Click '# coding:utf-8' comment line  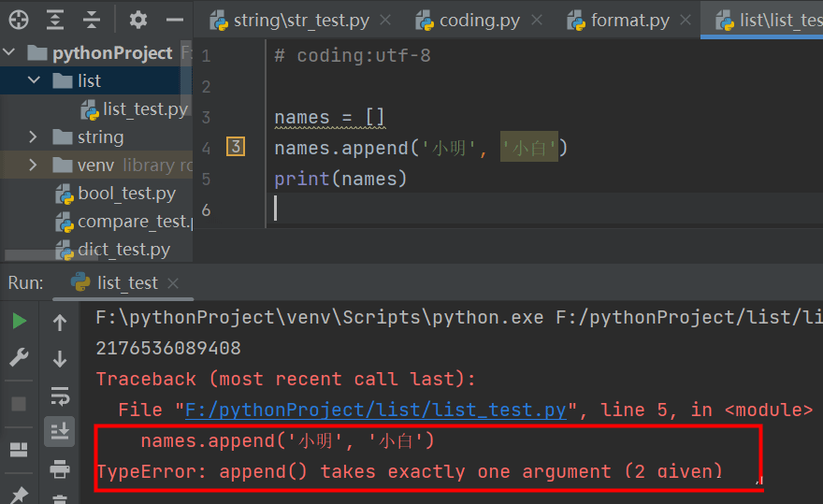[353, 56]
